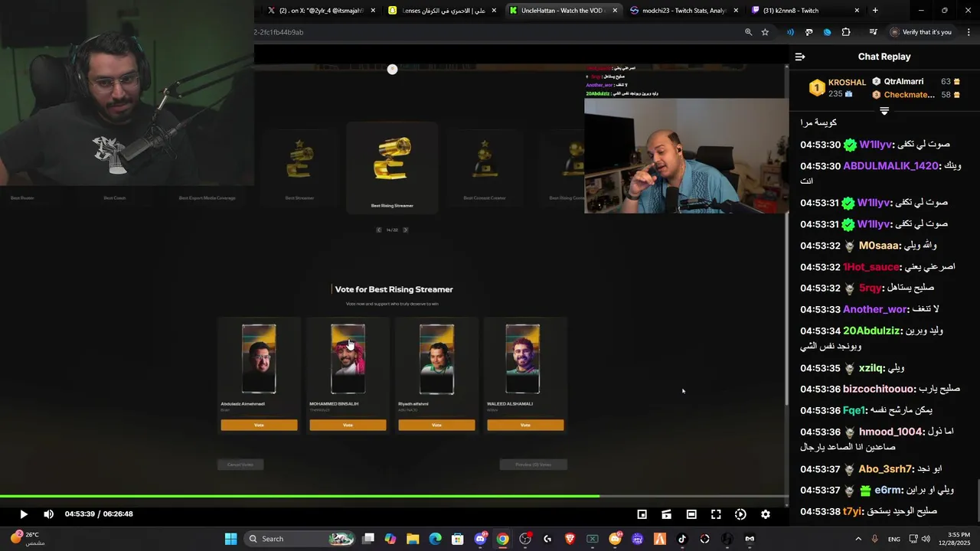
Task: Bookmark this page with the star
Action: (x=765, y=32)
